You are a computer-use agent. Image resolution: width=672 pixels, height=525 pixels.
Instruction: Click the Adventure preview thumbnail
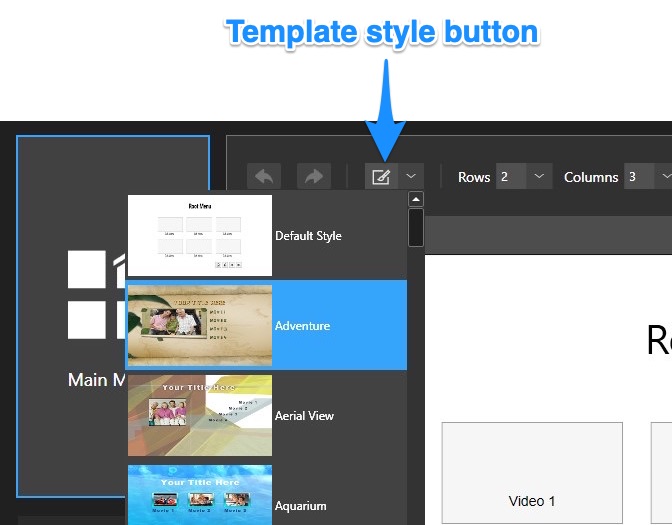coord(200,325)
